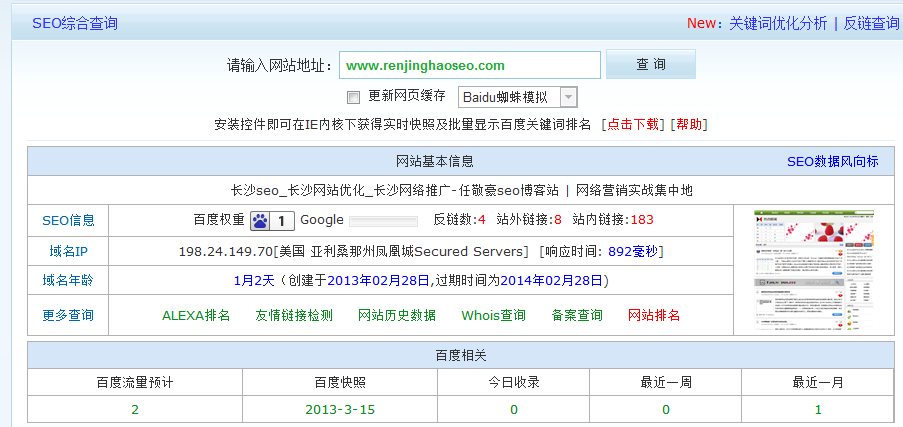Open the 网站历史数据 link
This screenshot has width=903, height=427.
(x=397, y=316)
